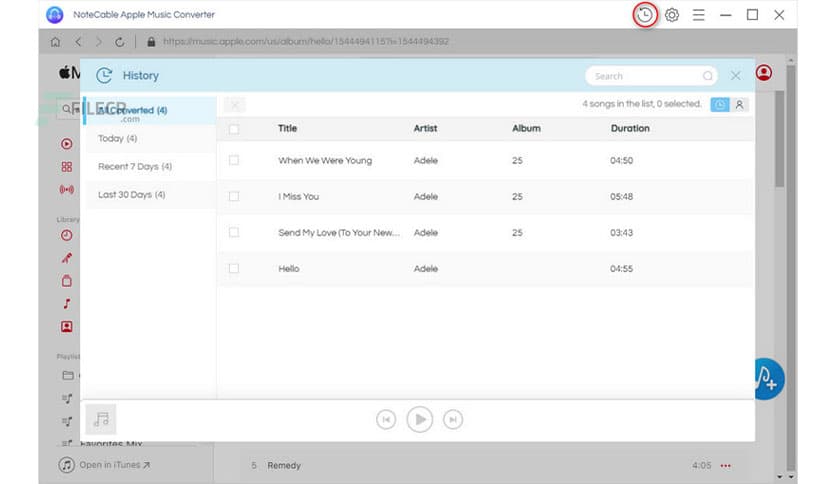
Task: Click the blue add music floating button
Action: pyautogui.click(x=768, y=379)
